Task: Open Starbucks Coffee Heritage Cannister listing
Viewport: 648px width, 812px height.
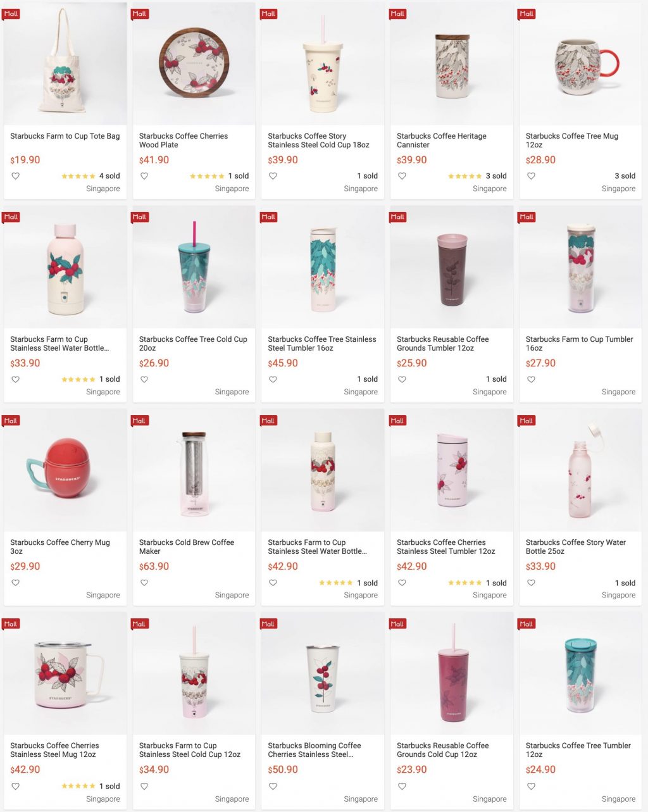Action: pos(442,141)
